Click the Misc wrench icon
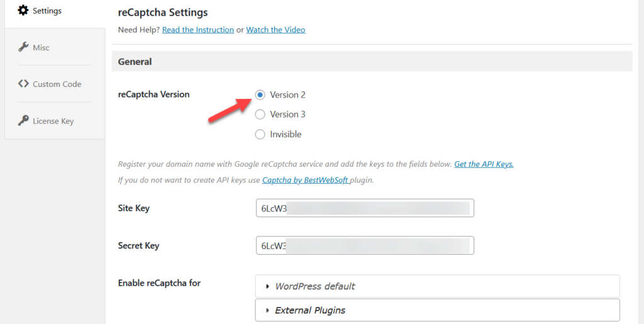Viewport: 644px width, 324px height. (x=23, y=47)
